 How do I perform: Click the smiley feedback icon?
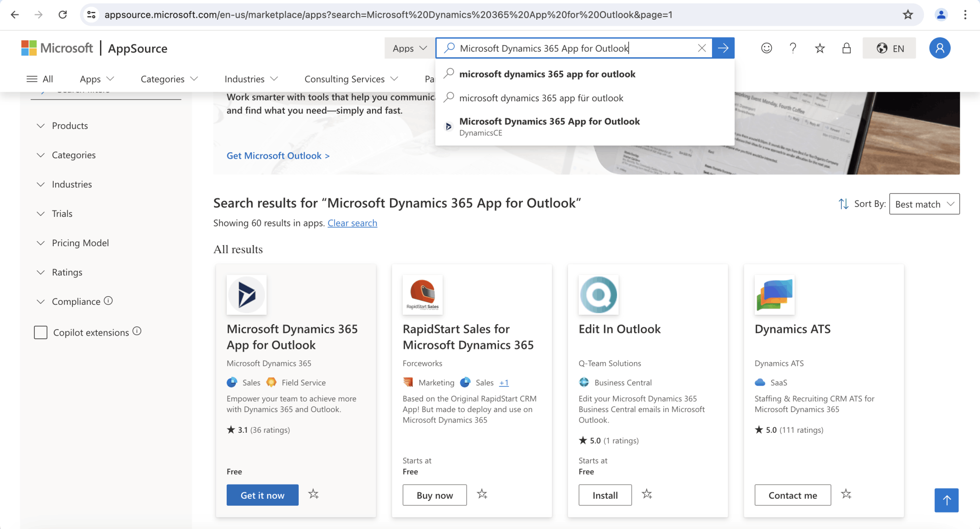pos(766,48)
